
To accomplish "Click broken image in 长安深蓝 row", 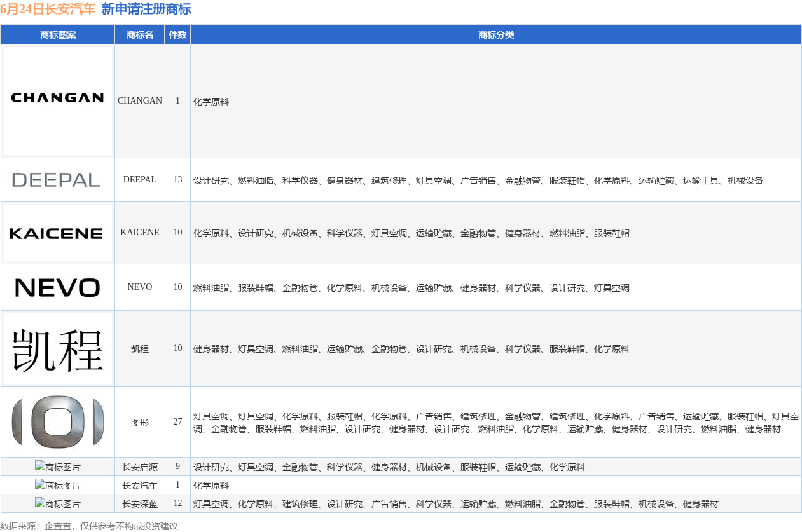I will [58, 504].
